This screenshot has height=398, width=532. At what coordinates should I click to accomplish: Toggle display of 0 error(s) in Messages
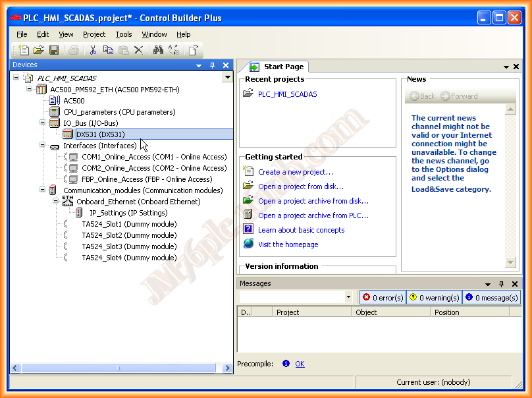[382, 297]
